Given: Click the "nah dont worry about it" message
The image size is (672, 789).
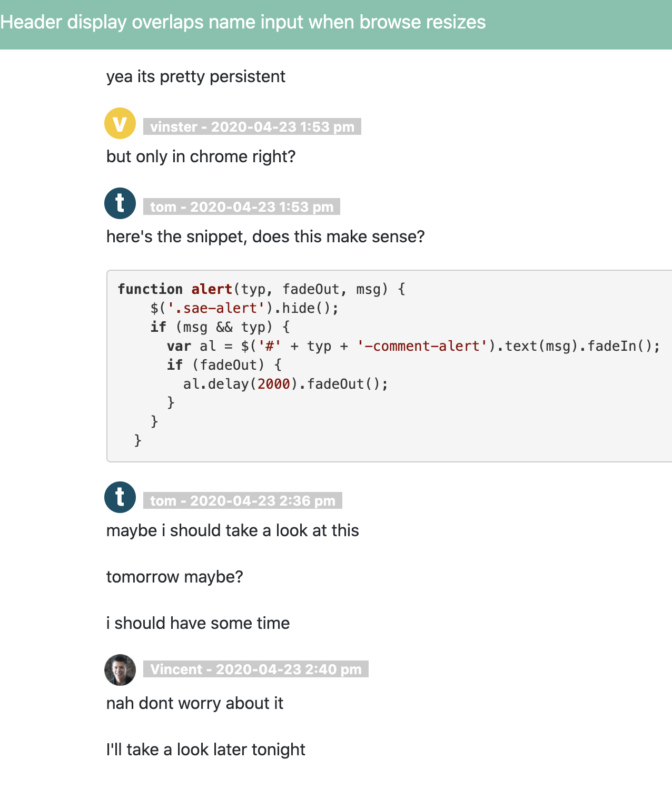Looking at the screenshot, I should 194,704.
